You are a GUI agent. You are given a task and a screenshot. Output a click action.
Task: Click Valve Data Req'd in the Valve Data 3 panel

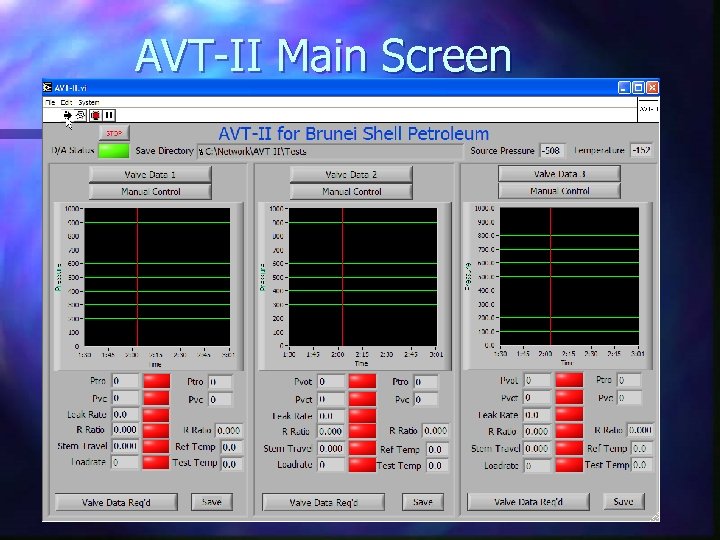(x=528, y=501)
